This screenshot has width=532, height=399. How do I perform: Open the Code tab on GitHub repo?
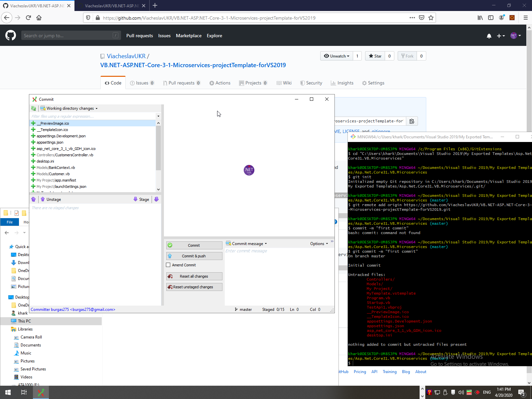[x=113, y=83]
